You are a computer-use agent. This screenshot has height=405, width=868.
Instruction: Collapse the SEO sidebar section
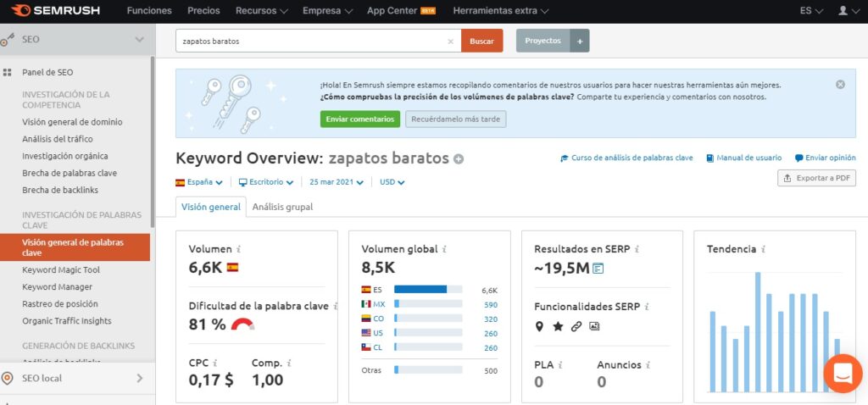(139, 40)
